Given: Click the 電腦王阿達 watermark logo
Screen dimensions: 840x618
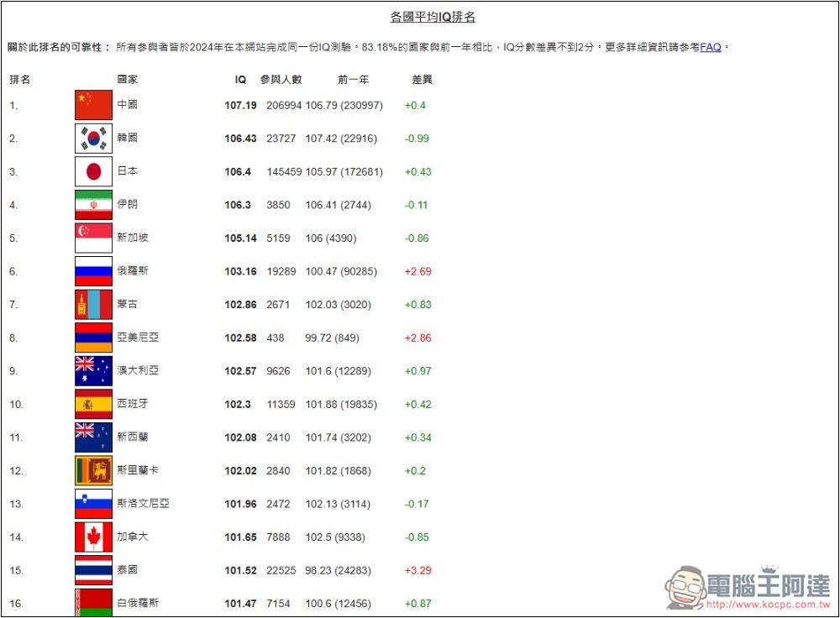Looking at the screenshot, I should tap(748, 587).
